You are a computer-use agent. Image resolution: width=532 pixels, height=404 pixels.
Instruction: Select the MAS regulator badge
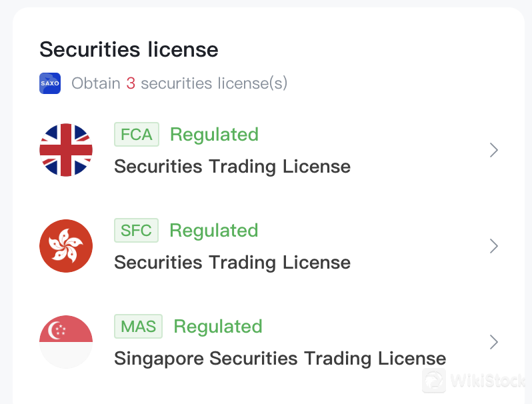tap(138, 327)
